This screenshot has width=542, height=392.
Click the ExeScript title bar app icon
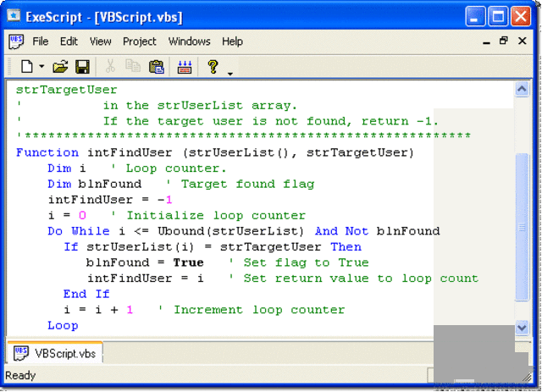coord(14,16)
